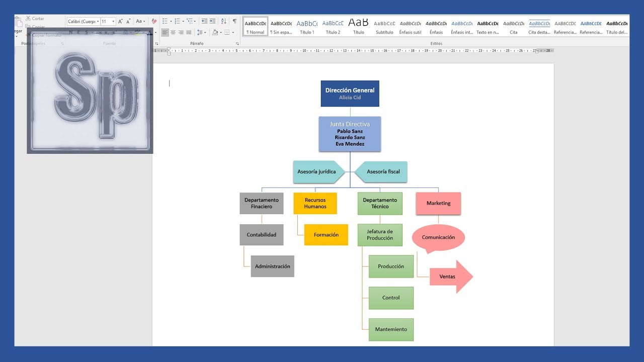644x362 pixels.
Task: Apply the Título 2 style
Action: pos(333,27)
